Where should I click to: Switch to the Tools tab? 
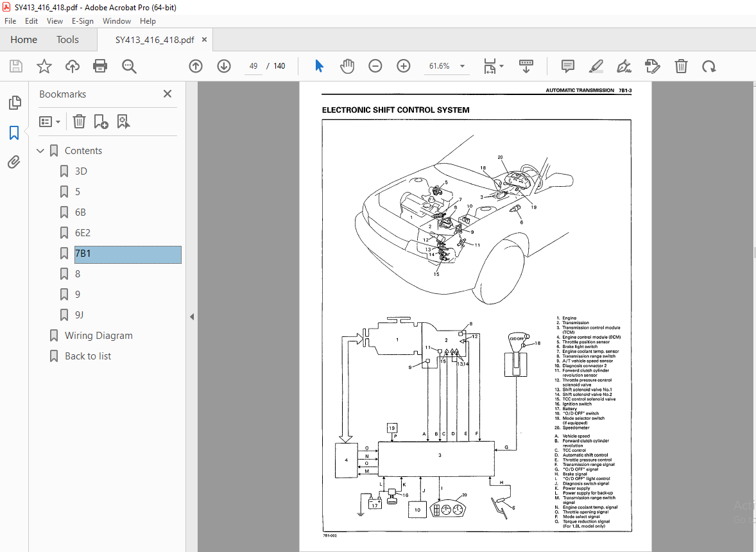pyautogui.click(x=67, y=40)
